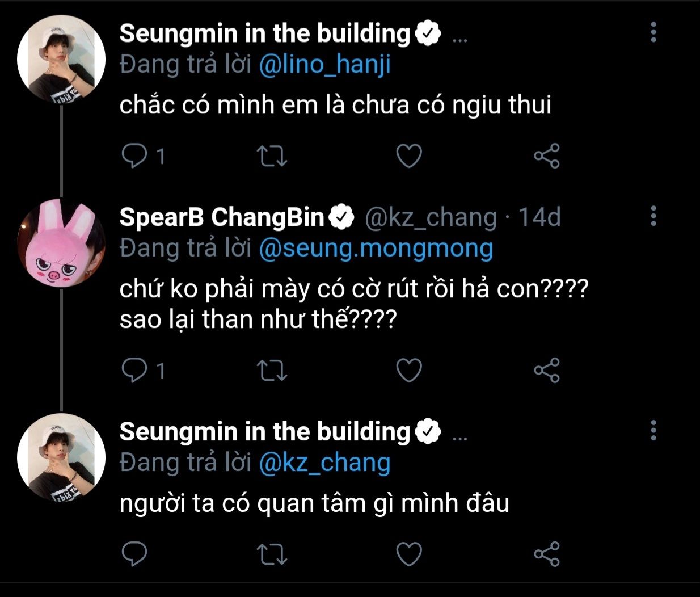The height and width of the screenshot is (597, 700).
Task: Open the @lino_hanji mention link
Action: [324, 65]
